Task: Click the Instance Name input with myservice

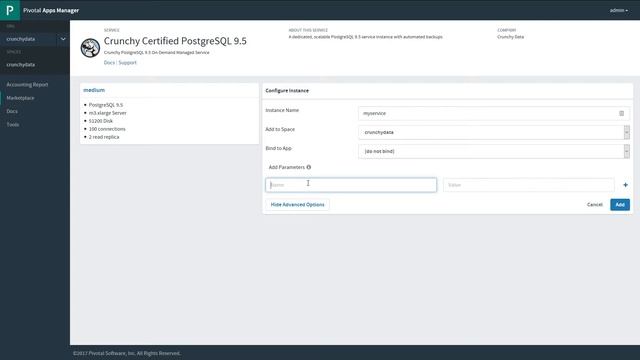Action: pyautogui.click(x=494, y=113)
